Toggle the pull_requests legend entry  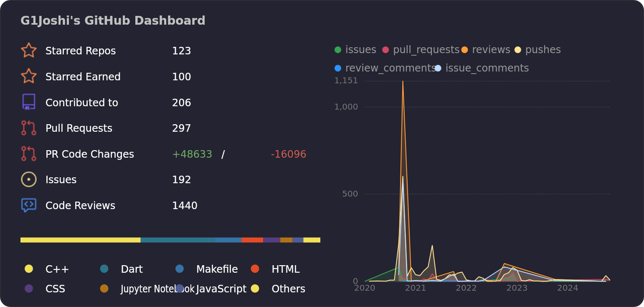(421, 50)
